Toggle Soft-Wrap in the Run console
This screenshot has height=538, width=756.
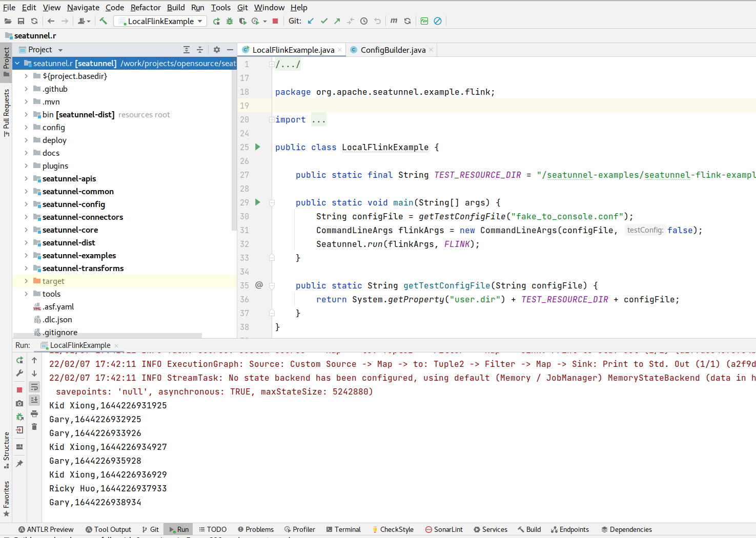34,387
